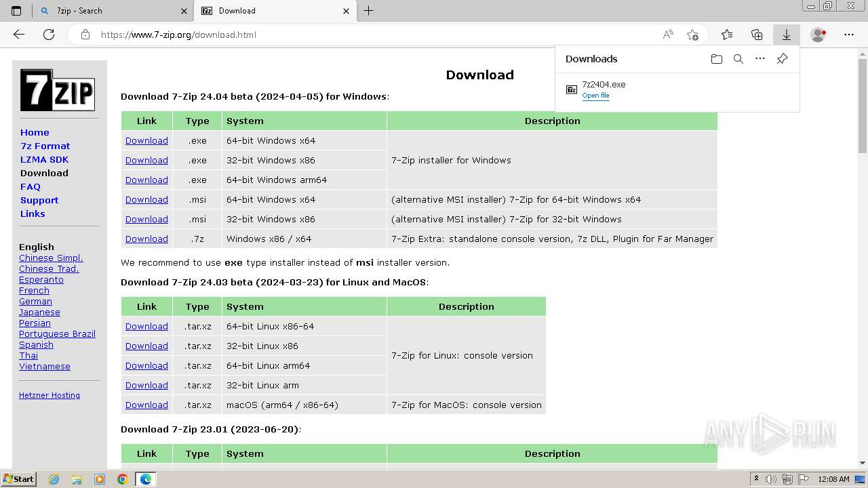Click Open file under 7z2404.exe
Screen dimensions: 868x488
click(595, 96)
